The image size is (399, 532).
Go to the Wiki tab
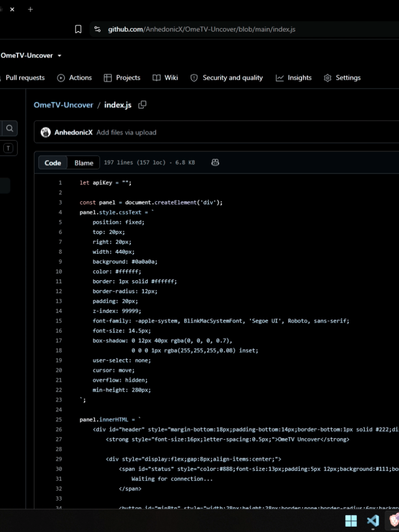[165, 78]
